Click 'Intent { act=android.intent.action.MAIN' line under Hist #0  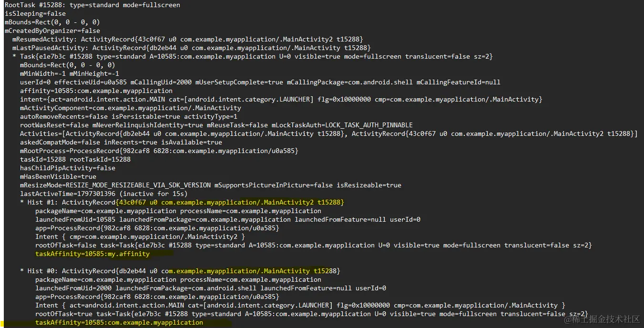[300, 306]
